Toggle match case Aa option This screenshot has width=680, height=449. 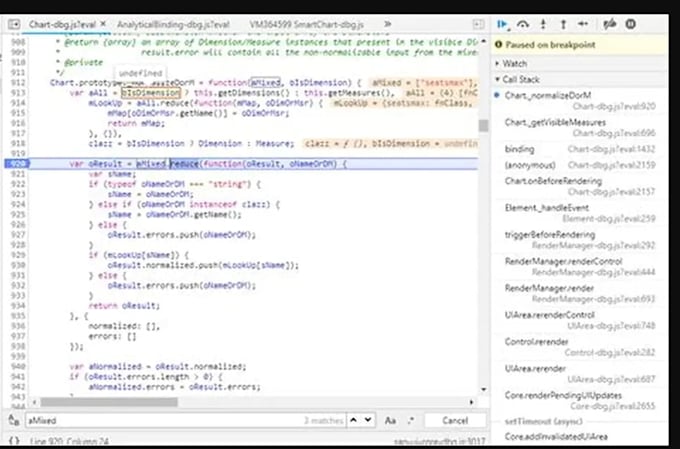click(x=390, y=420)
